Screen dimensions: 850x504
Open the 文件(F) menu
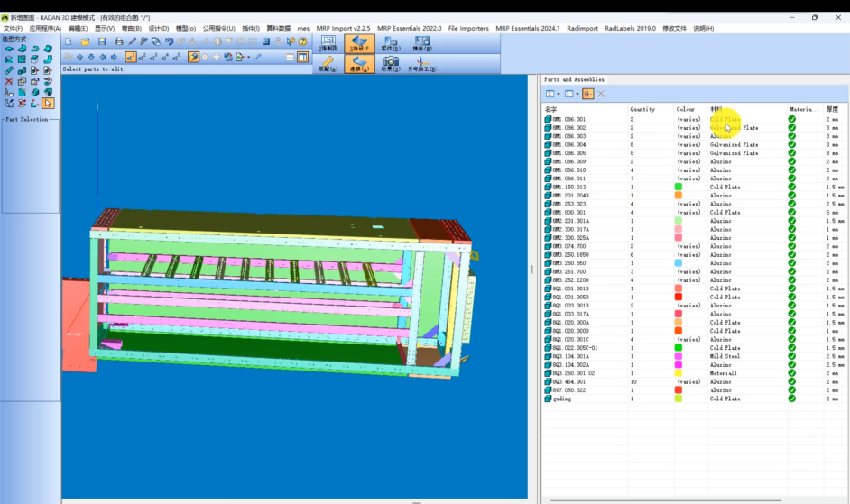[x=13, y=28]
